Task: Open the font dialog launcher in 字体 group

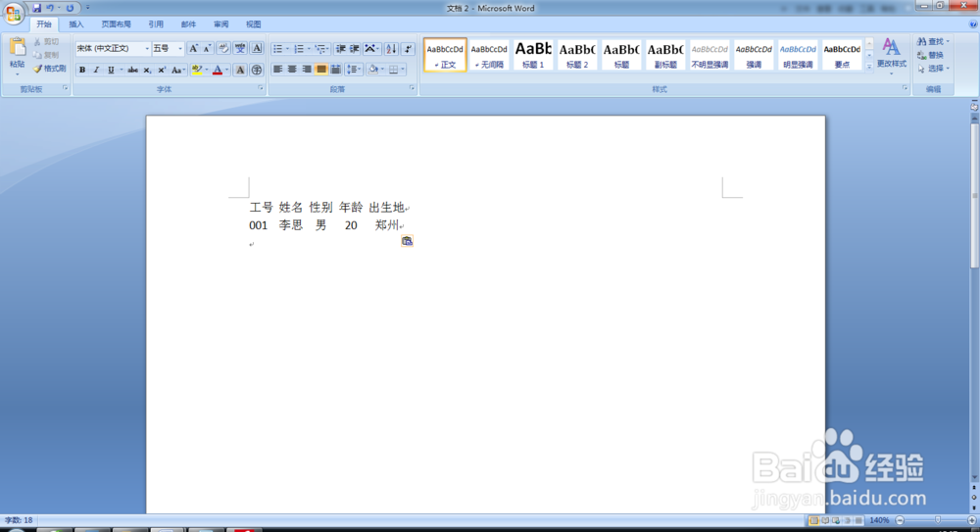Action: pyautogui.click(x=261, y=89)
